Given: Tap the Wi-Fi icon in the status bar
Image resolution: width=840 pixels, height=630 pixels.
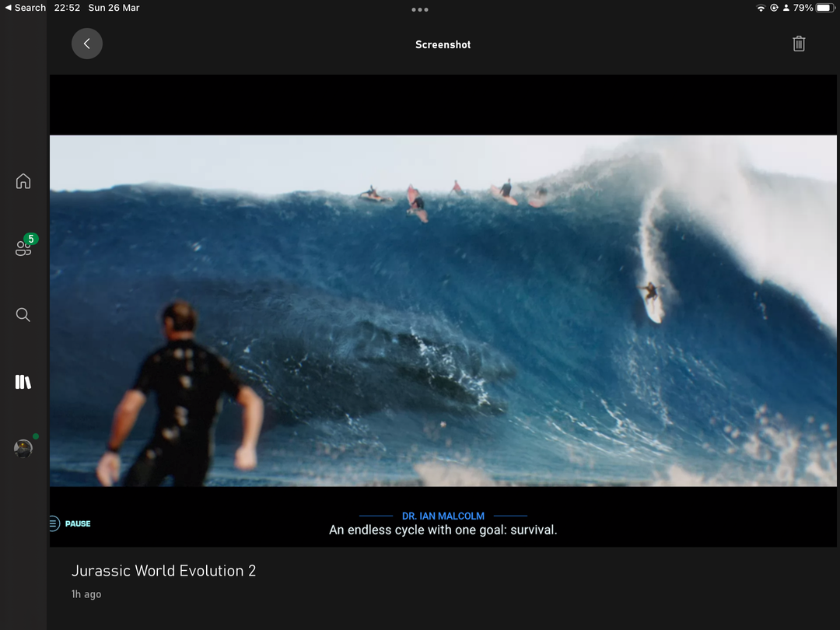Looking at the screenshot, I should (761, 8).
